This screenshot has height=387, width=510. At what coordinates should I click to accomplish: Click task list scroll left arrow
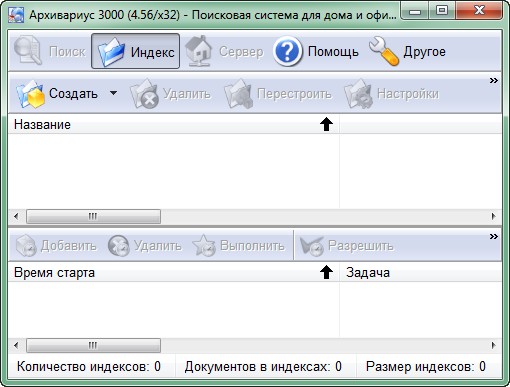(x=16, y=346)
